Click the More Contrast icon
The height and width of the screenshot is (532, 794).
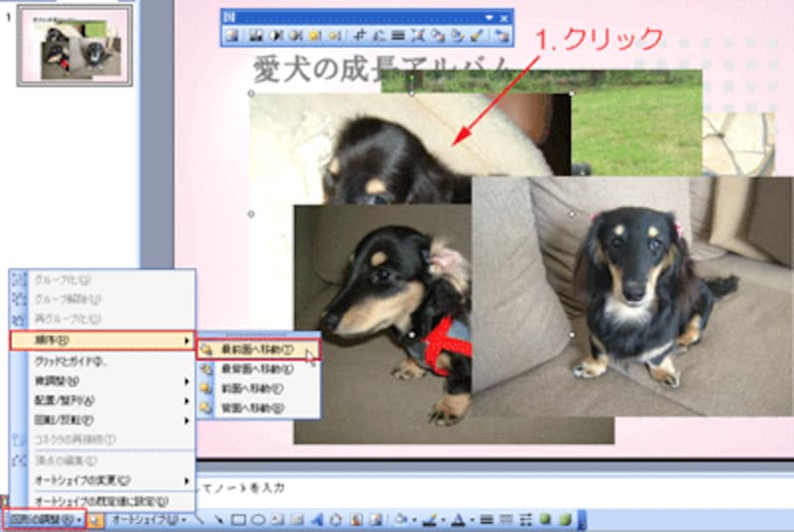click(x=277, y=36)
